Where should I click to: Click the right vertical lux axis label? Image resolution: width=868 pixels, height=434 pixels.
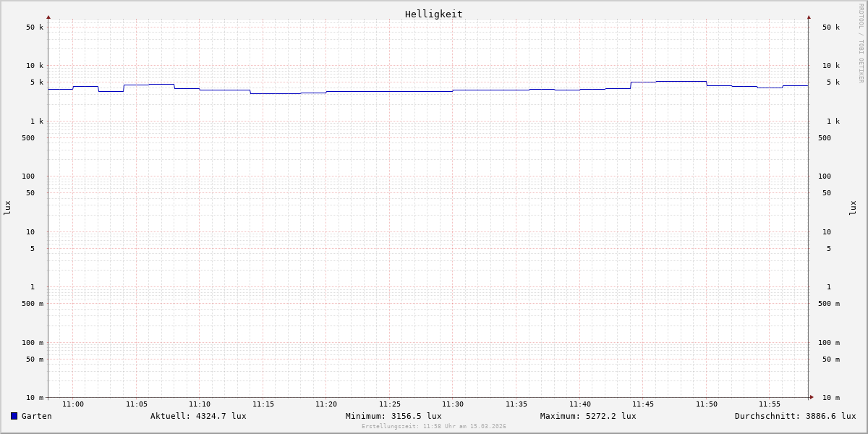853,208
